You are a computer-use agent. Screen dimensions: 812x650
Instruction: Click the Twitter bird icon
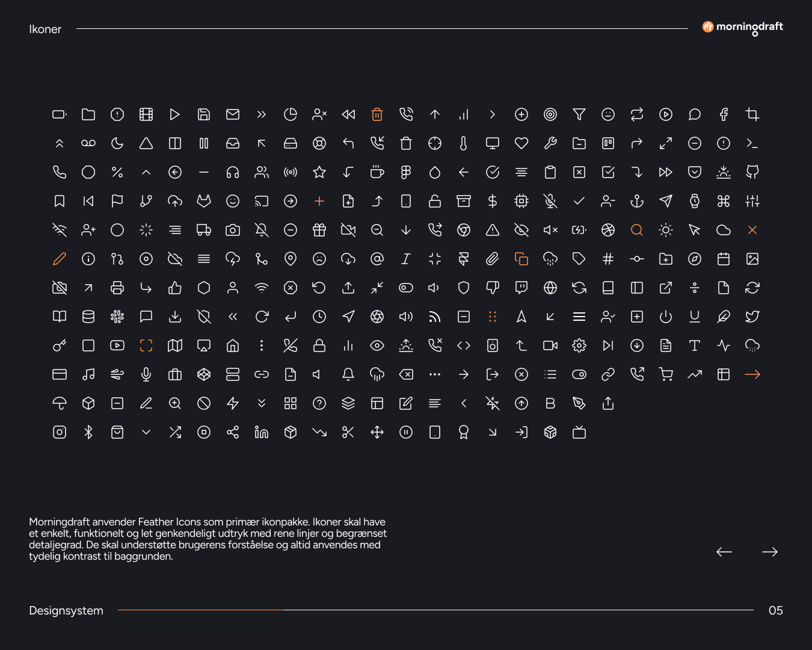point(752,317)
